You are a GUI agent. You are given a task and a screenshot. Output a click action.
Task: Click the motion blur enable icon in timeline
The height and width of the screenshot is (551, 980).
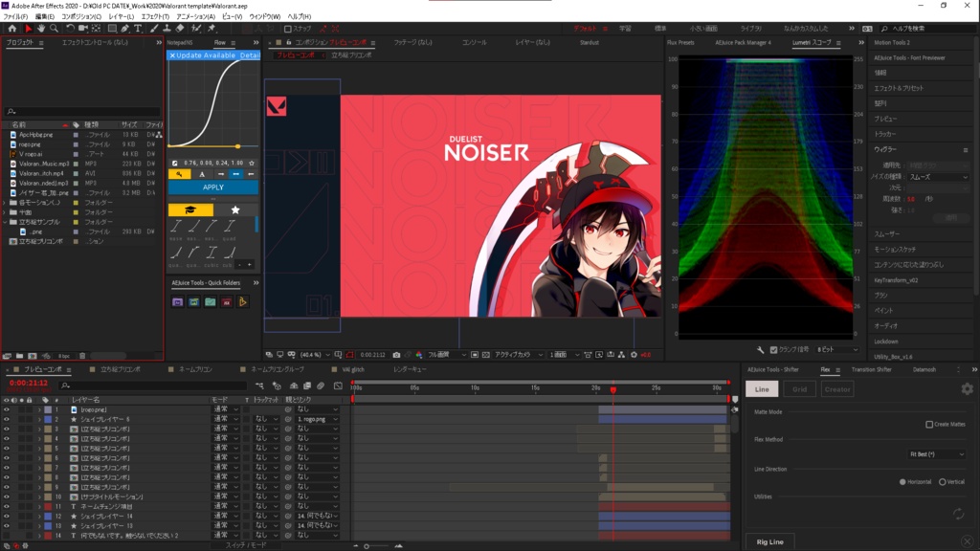click(321, 386)
